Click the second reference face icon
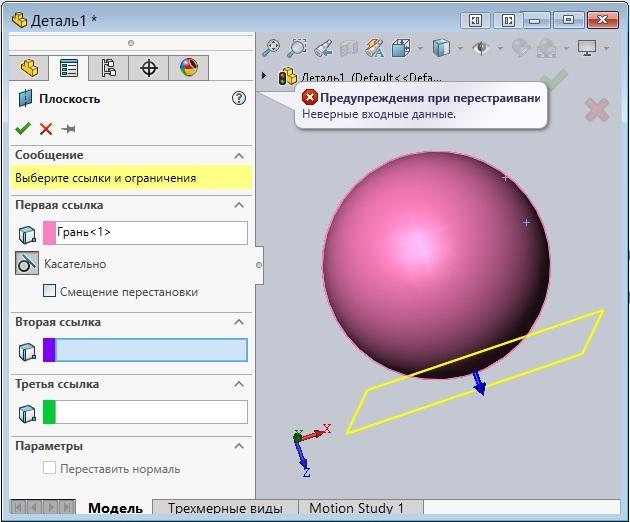Screen dimensions: 630x522 (27, 352)
